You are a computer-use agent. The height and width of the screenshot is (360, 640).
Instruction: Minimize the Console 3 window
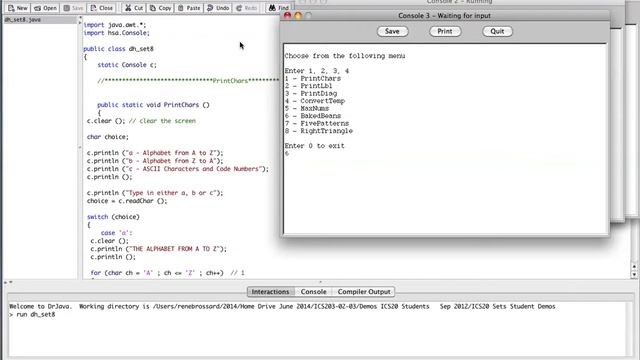298,16
